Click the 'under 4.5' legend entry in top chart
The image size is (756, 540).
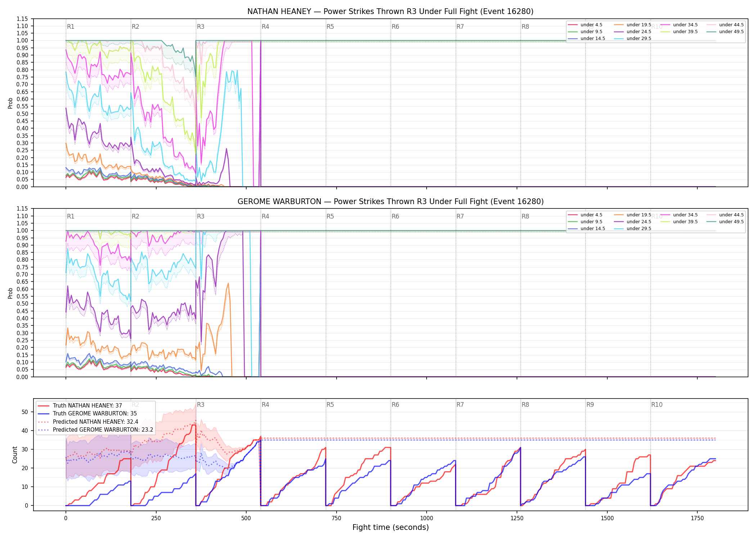(x=585, y=25)
